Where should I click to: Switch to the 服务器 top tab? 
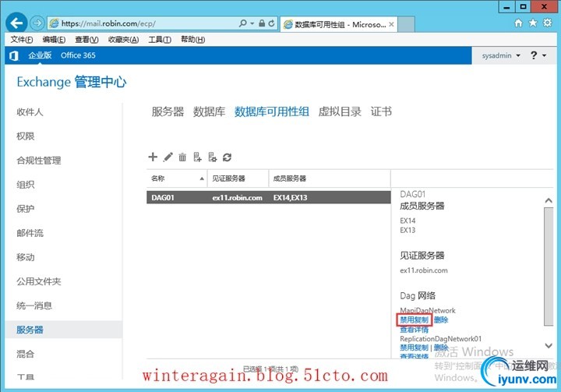coord(168,111)
